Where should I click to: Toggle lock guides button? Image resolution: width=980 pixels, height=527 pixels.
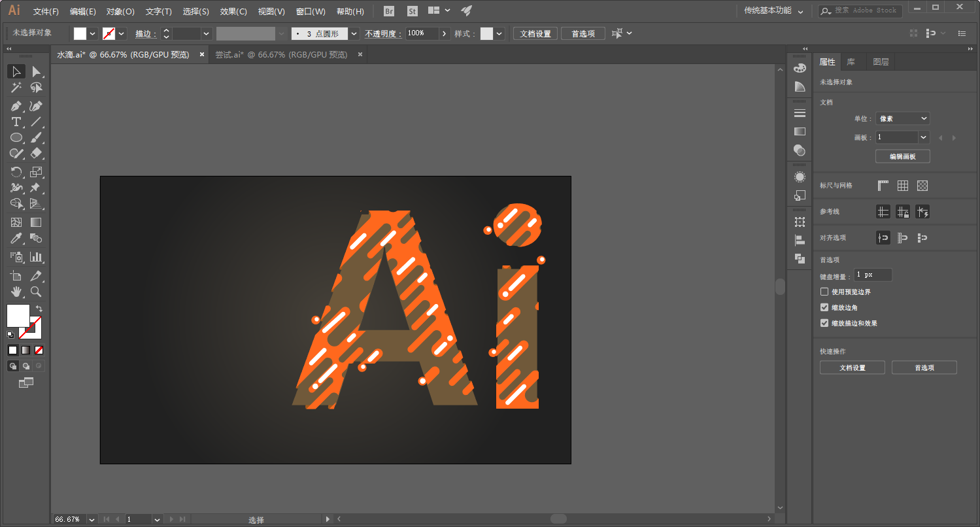[x=903, y=212]
